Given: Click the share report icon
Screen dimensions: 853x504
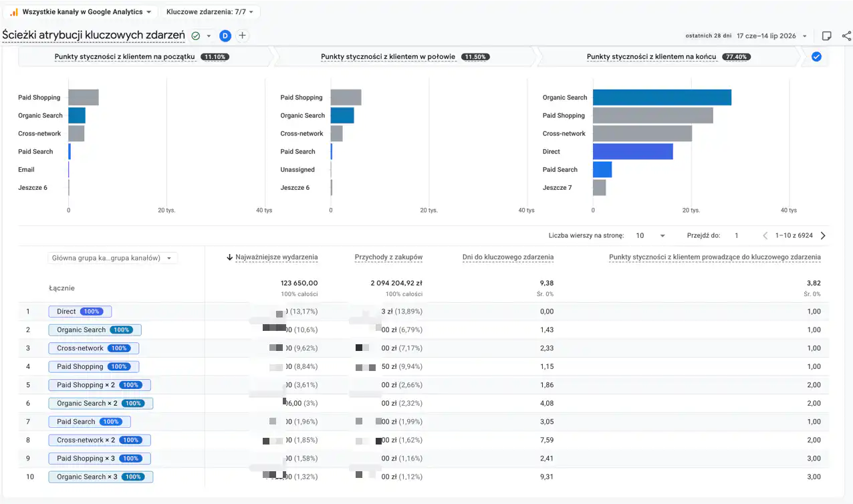Looking at the screenshot, I should [846, 36].
